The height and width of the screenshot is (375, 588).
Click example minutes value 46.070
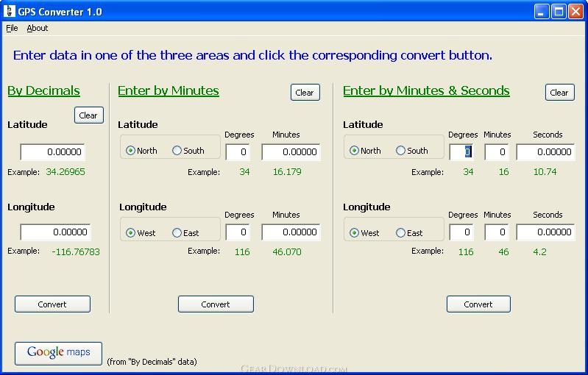pos(287,251)
